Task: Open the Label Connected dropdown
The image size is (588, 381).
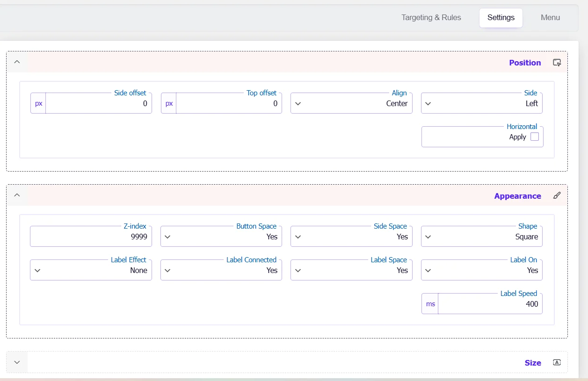Action: [x=221, y=271]
